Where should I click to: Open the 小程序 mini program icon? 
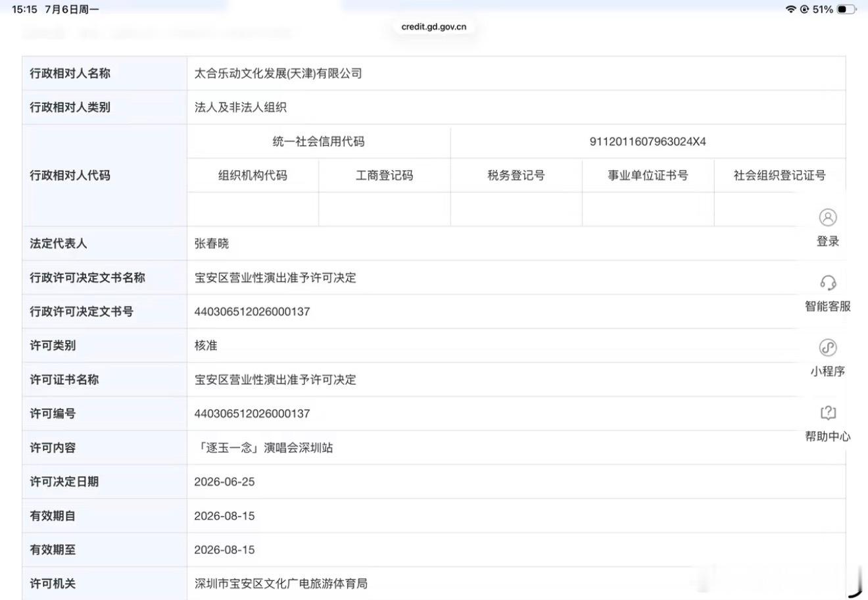(828, 347)
